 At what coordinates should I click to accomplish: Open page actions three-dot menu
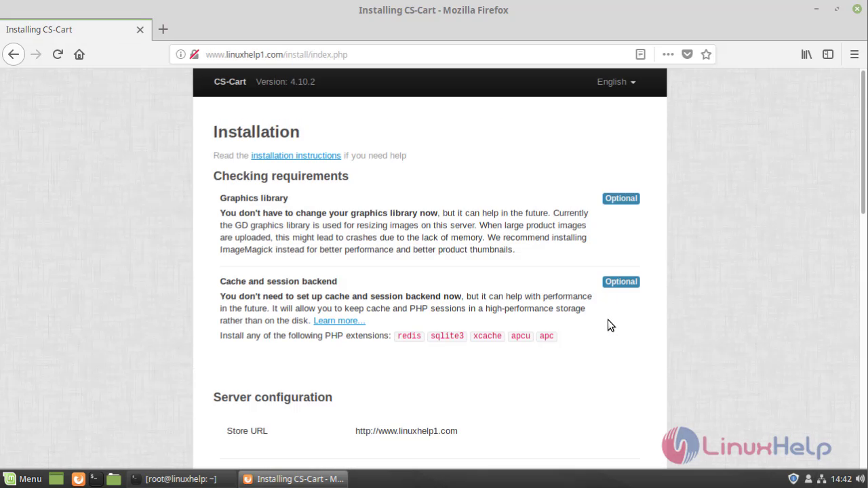(668, 54)
